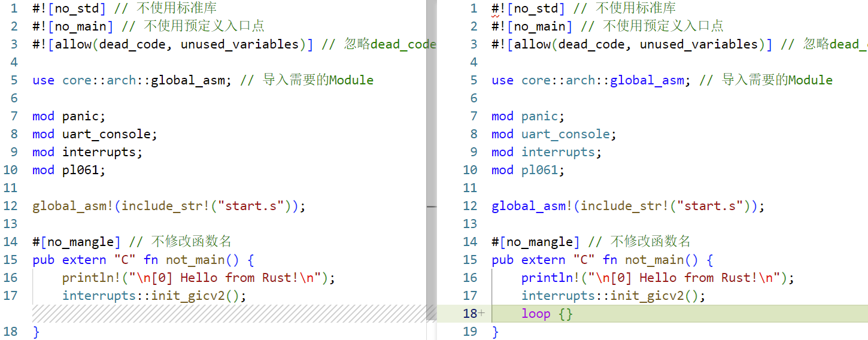Click 'global_asm' import in right pane

647,80
